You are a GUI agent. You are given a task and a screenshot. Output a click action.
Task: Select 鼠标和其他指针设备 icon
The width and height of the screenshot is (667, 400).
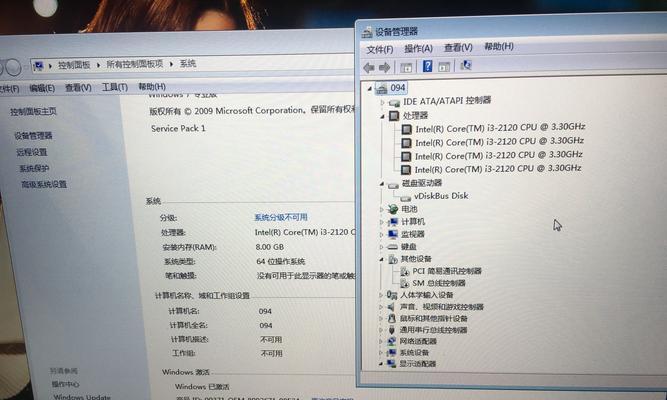click(391, 318)
